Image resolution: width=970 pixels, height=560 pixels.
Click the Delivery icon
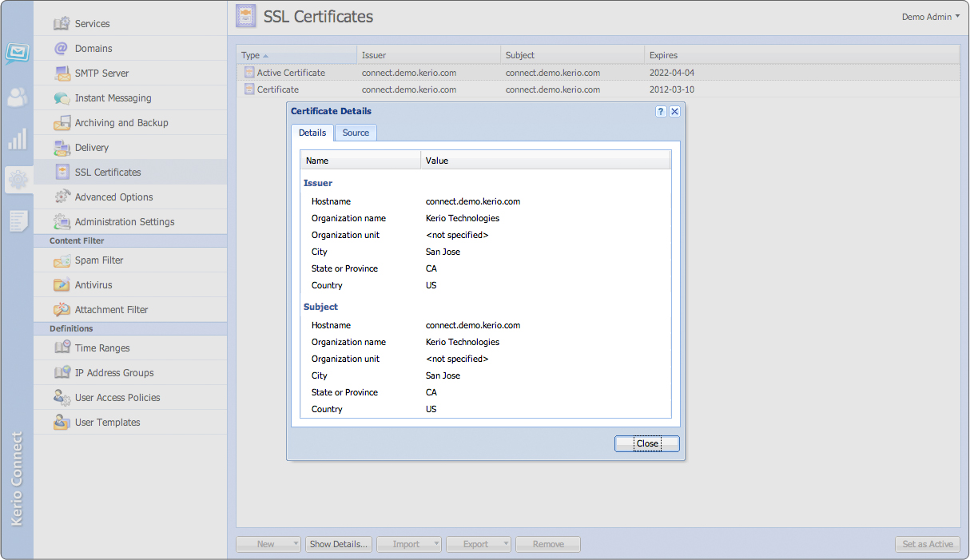click(x=62, y=148)
